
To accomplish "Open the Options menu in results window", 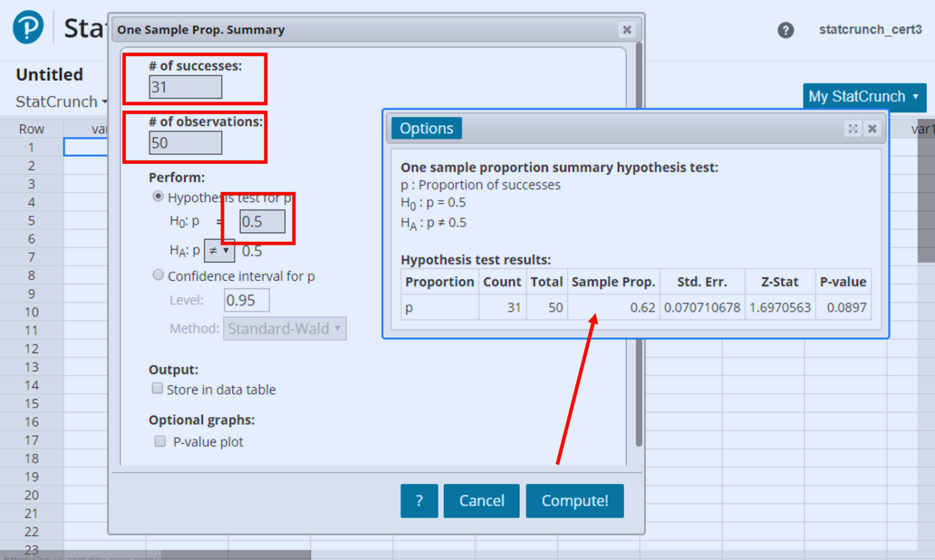I will tap(426, 128).
